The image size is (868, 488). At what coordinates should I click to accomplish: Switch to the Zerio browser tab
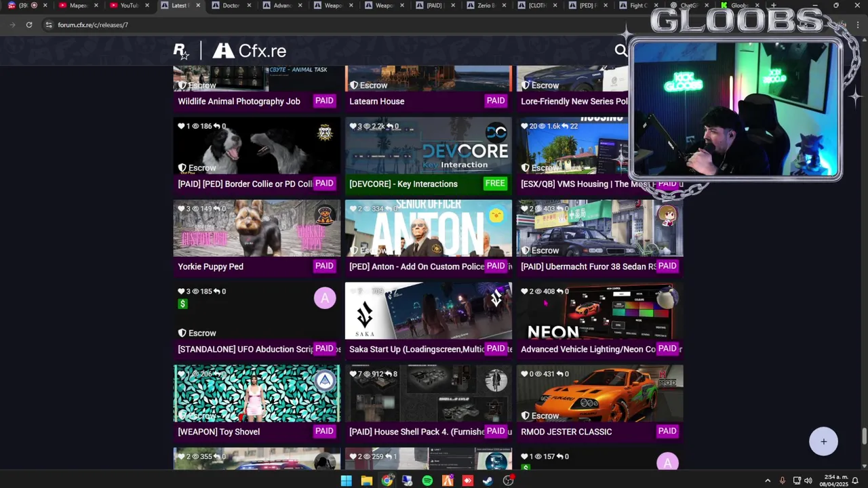tap(486, 5)
